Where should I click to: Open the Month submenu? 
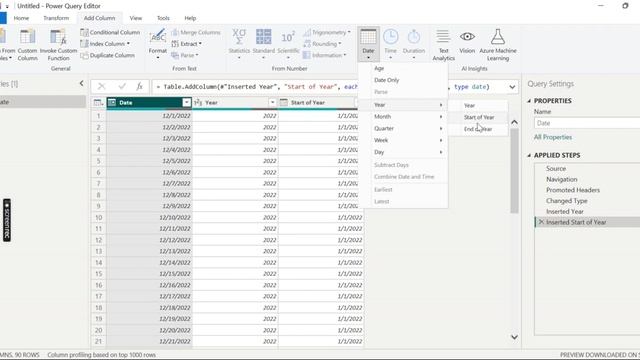403,117
